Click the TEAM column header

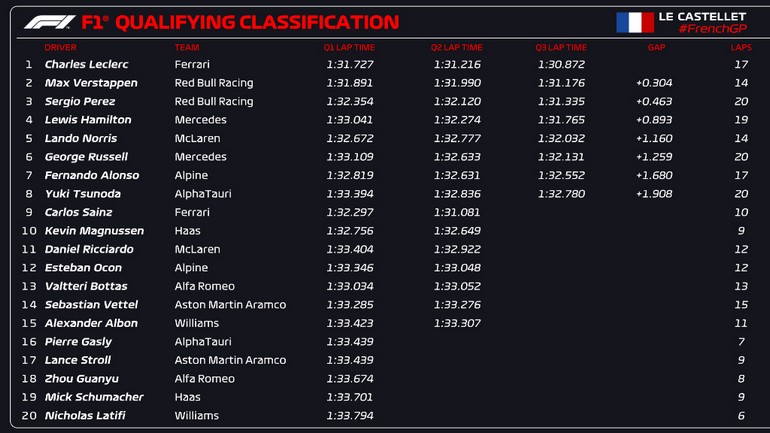(x=186, y=47)
